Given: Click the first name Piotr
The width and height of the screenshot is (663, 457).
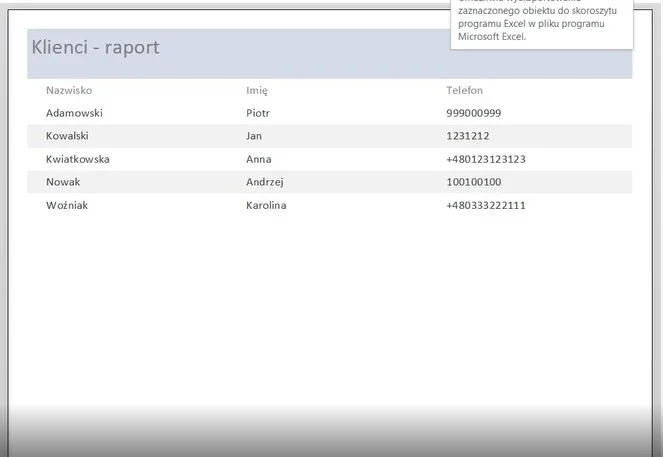Looking at the screenshot, I should (x=258, y=113).
